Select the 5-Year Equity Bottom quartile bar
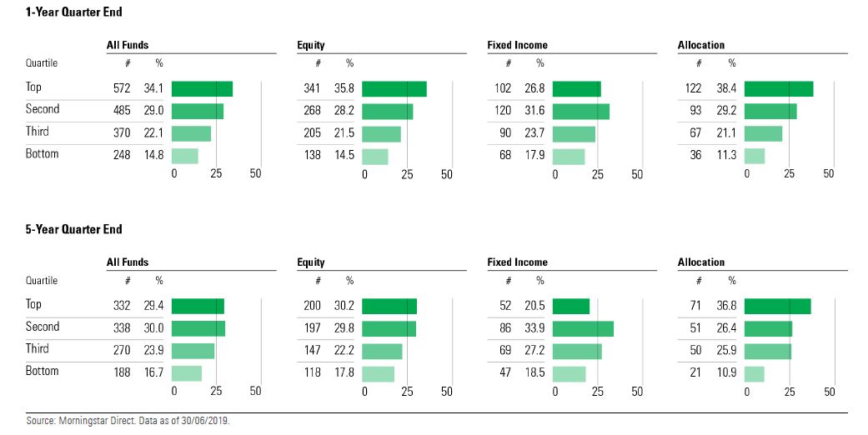The image size is (868, 435). click(x=378, y=373)
